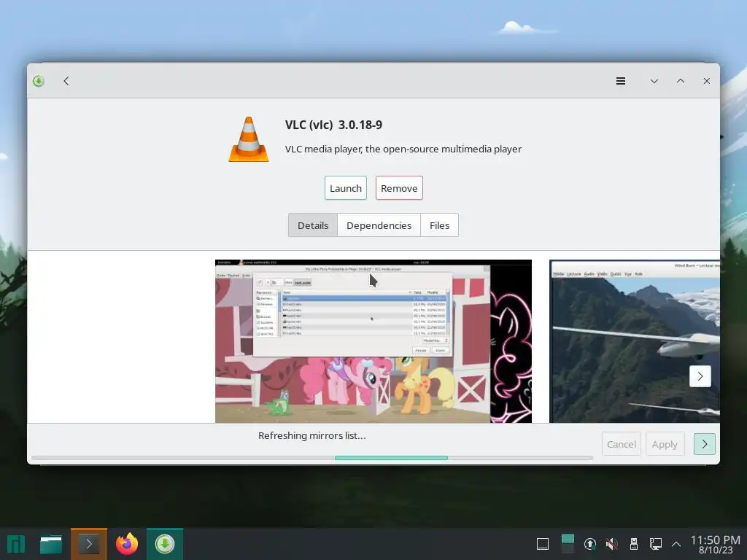The image size is (747, 560).
Task: Click the Refreshing mirrors list status text
Action: click(x=312, y=435)
